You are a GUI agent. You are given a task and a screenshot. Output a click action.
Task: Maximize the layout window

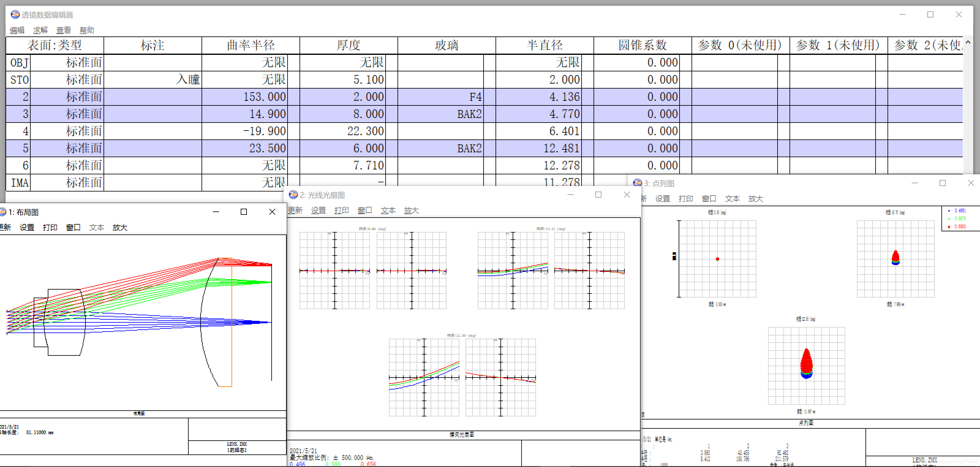click(244, 212)
